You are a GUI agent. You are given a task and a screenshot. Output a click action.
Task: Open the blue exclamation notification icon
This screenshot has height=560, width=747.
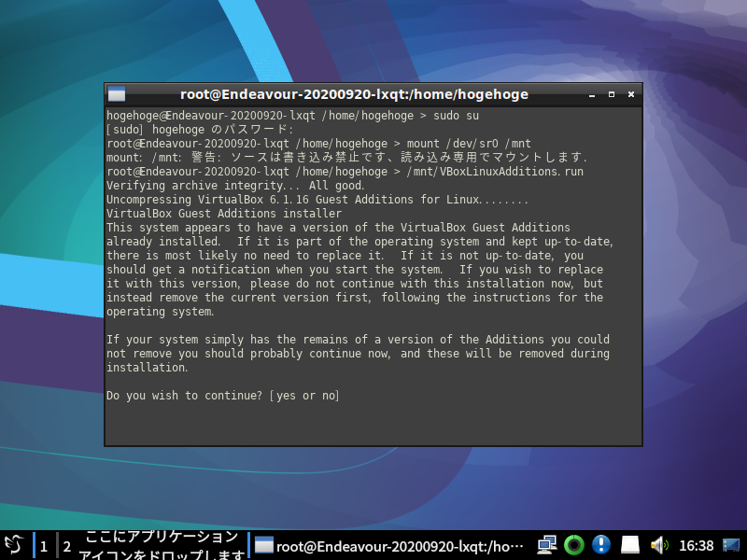pyautogui.click(x=601, y=545)
